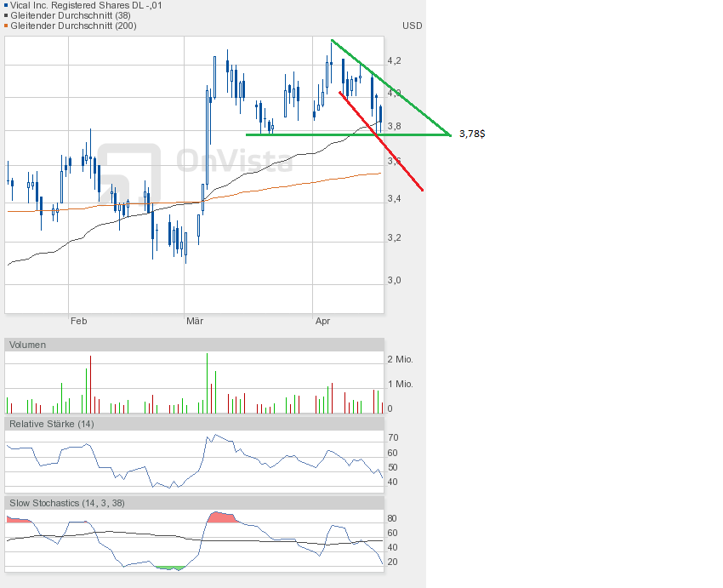The height and width of the screenshot is (588, 723).
Task: Click the 'Volumen' panel header
Action: pos(194,345)
